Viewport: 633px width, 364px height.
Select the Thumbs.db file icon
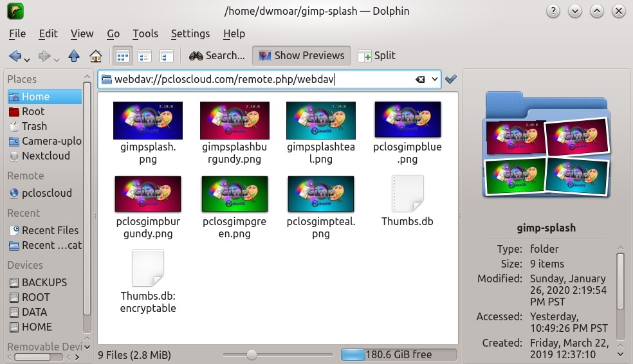[408, 194]
